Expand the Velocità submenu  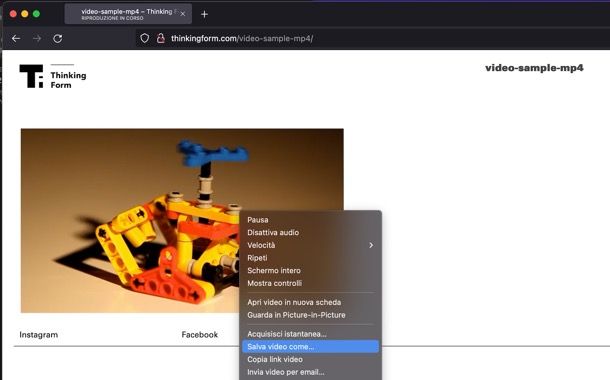310,245
